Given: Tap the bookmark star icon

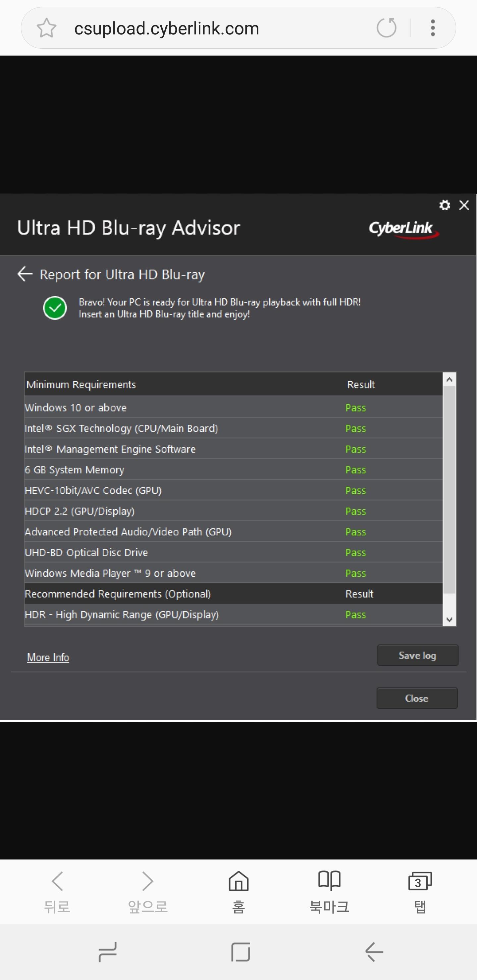Looking at the screenshot, I should pyautogui.click(x=46, y=28).
